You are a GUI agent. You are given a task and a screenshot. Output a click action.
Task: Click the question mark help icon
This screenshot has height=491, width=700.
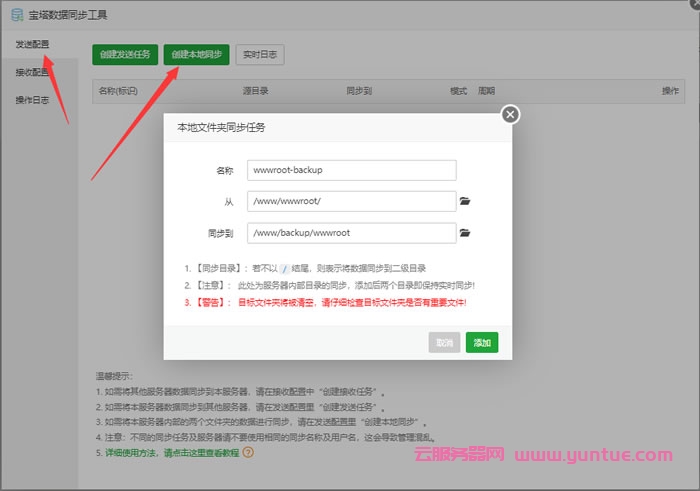click(x=248, y=452)
